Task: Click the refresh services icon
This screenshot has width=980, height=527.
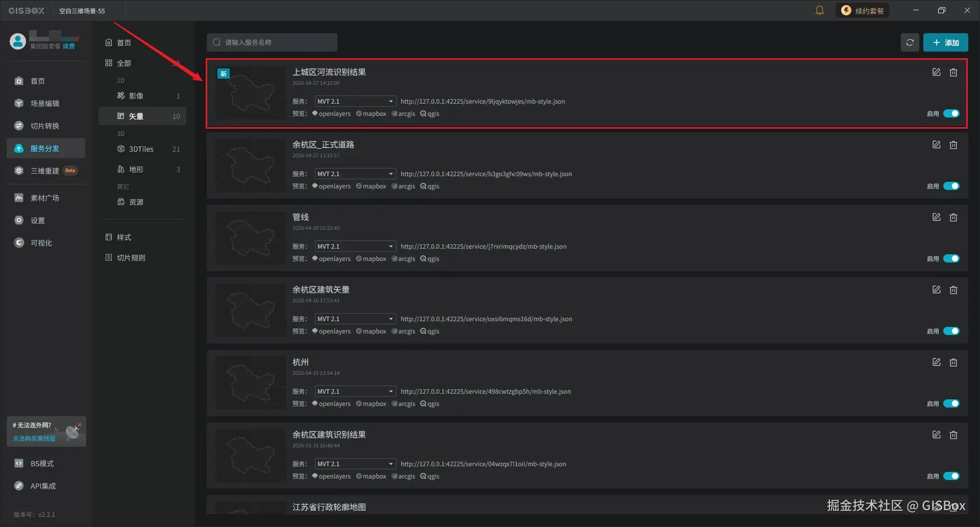Action: (x=910, y=42)
